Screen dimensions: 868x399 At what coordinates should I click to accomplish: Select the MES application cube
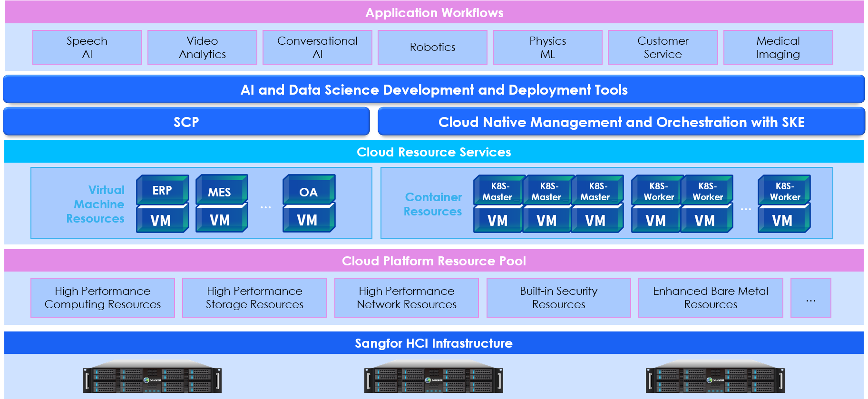pyautogui.click(x=222, y=190)
